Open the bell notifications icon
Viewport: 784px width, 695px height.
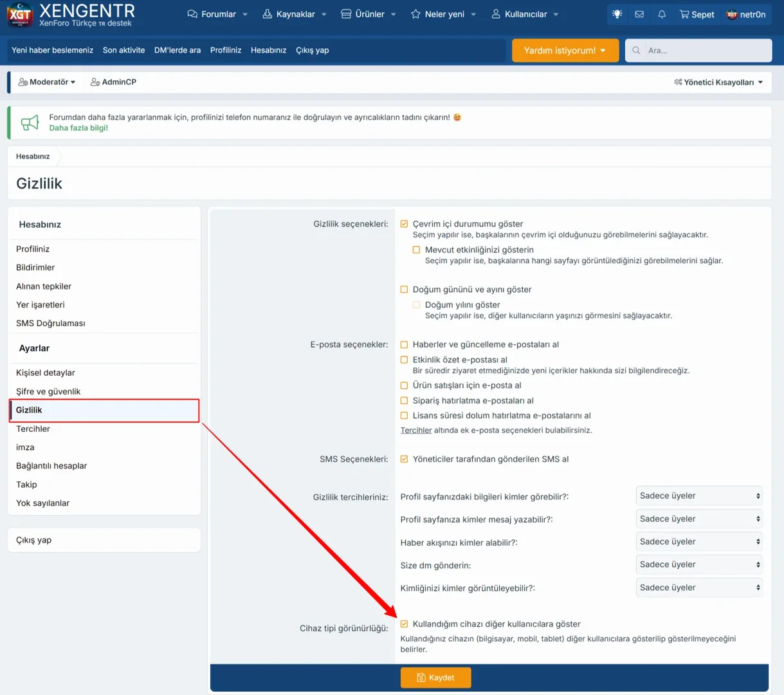(662, 14)
